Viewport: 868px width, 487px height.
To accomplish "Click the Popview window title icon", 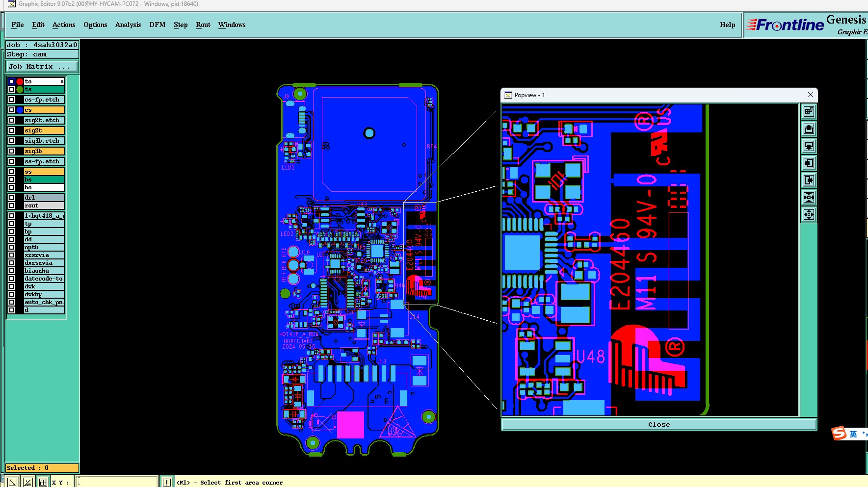I will point(508,95).
